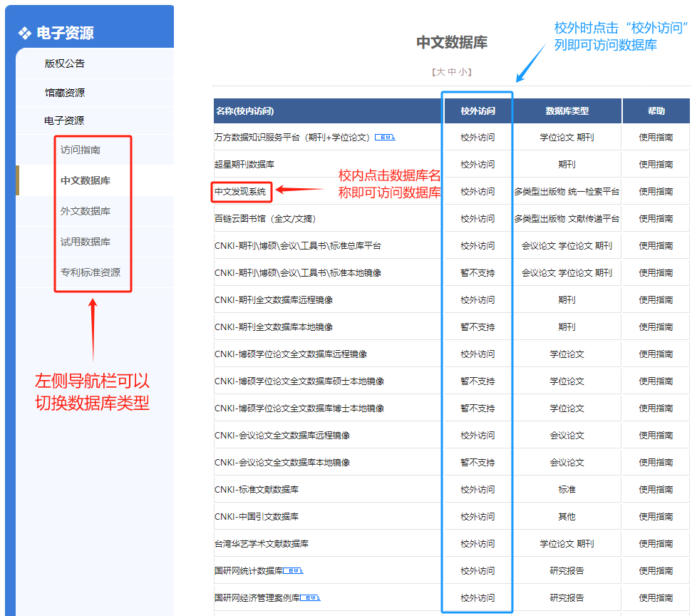697x616 pixels.
Task: Select 专利标准资源 in the sidebar
Action: [x=91, y=272]
